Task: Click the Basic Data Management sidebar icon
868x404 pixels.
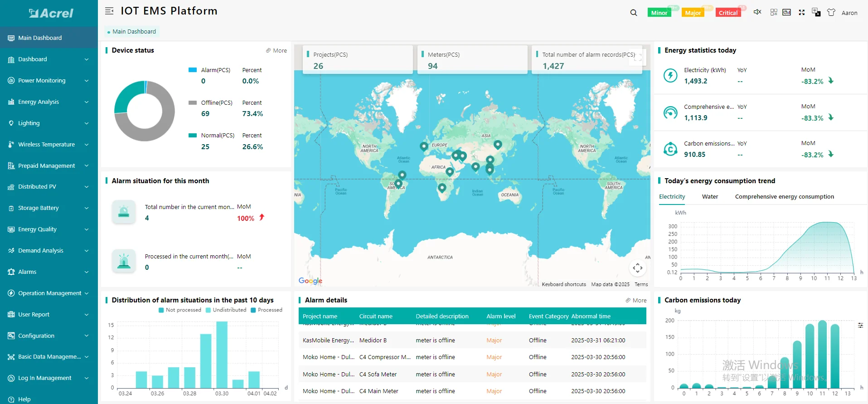Action: 11,357
